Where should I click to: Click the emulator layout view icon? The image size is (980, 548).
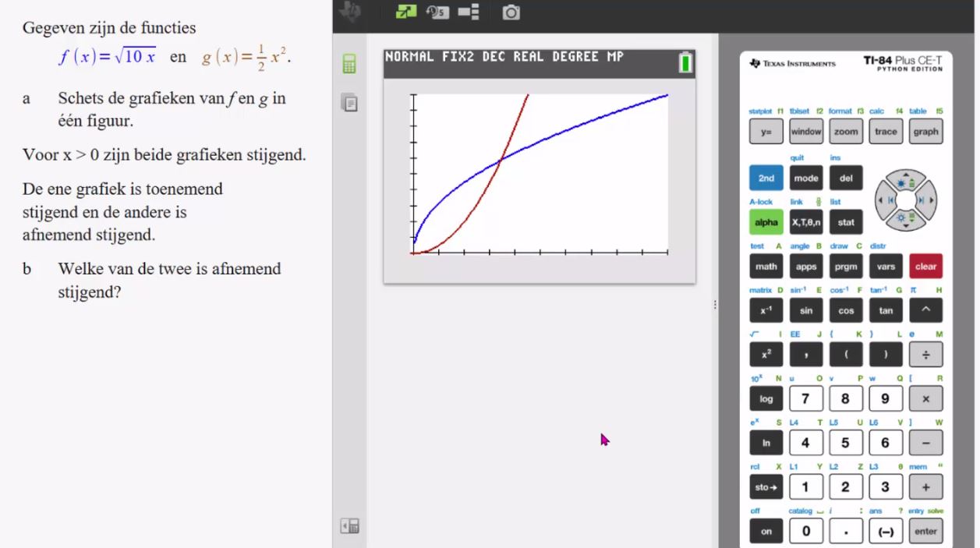click(x=469, y=12)
